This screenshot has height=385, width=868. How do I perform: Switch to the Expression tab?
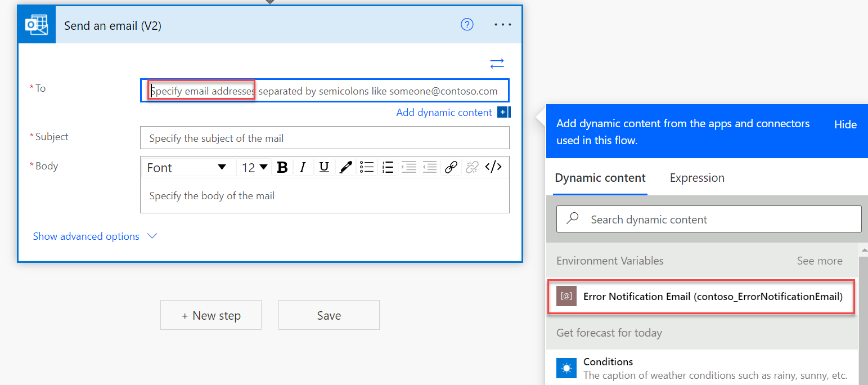(x=696, y=177)
